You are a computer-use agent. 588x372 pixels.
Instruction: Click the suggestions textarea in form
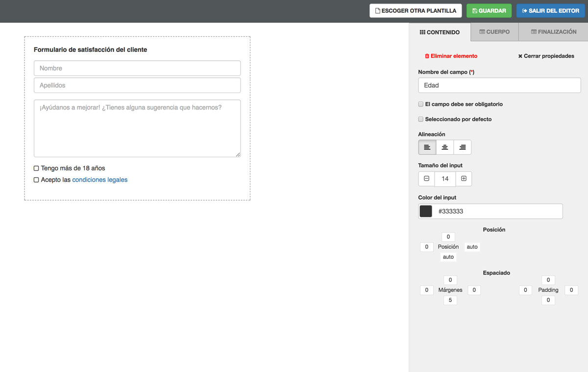(x=137, y=128)
